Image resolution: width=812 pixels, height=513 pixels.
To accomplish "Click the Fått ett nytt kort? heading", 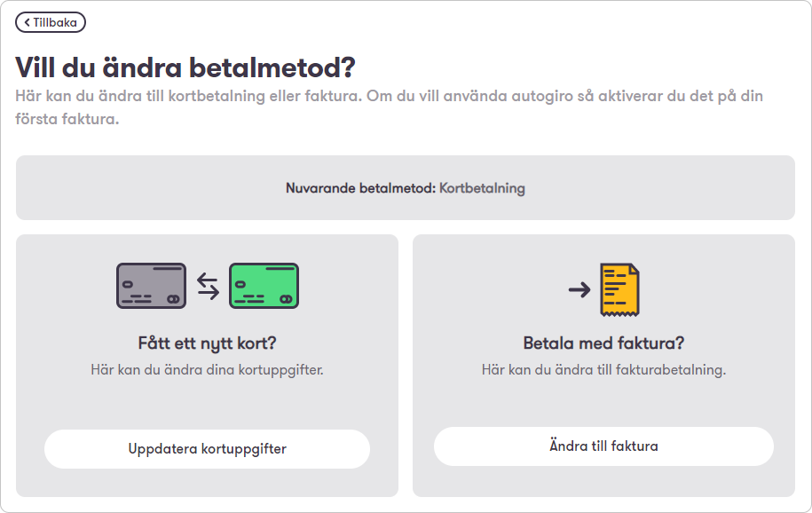I will [x=207, y=343].
